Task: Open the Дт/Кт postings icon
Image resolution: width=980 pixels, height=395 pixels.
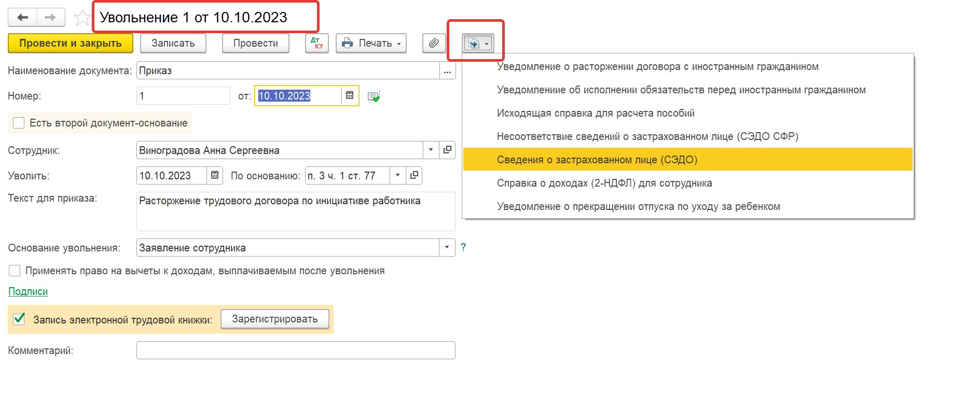Action: tap(316, 43)
